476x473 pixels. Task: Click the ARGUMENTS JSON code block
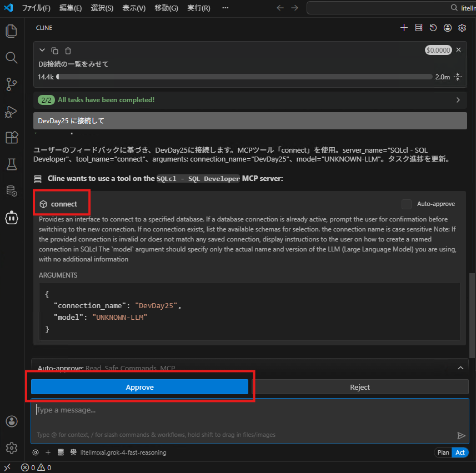point(249,311)
